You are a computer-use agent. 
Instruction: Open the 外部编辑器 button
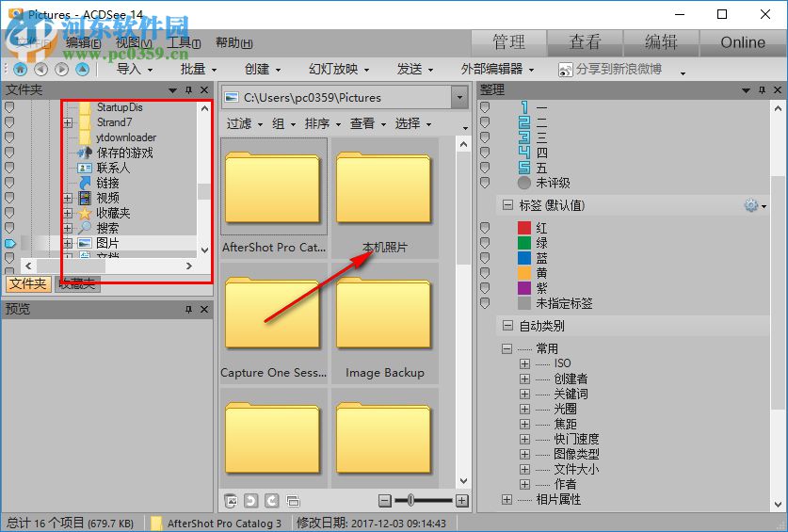497,70
